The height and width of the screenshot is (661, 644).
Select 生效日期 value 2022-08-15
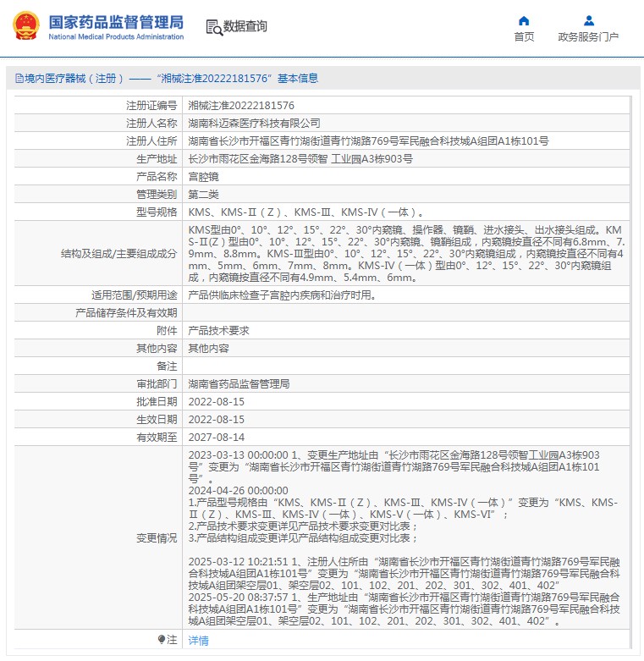click(216, 420)
